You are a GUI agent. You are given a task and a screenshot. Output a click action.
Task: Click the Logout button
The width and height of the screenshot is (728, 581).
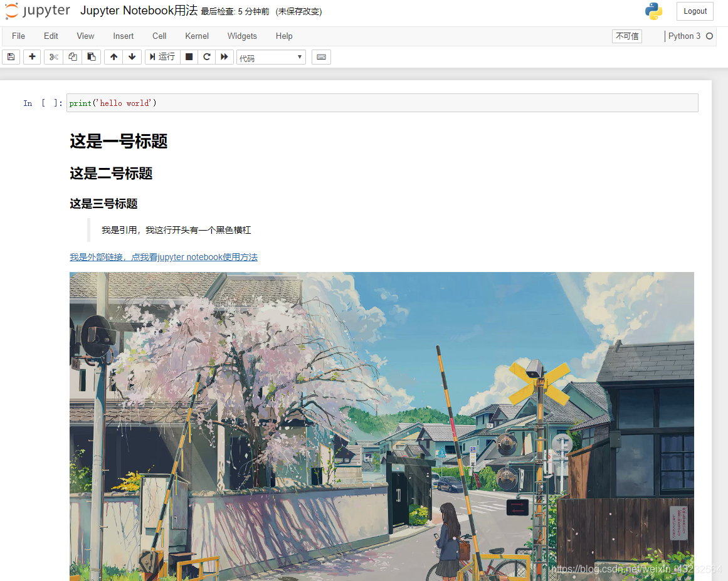coord(695,11)
